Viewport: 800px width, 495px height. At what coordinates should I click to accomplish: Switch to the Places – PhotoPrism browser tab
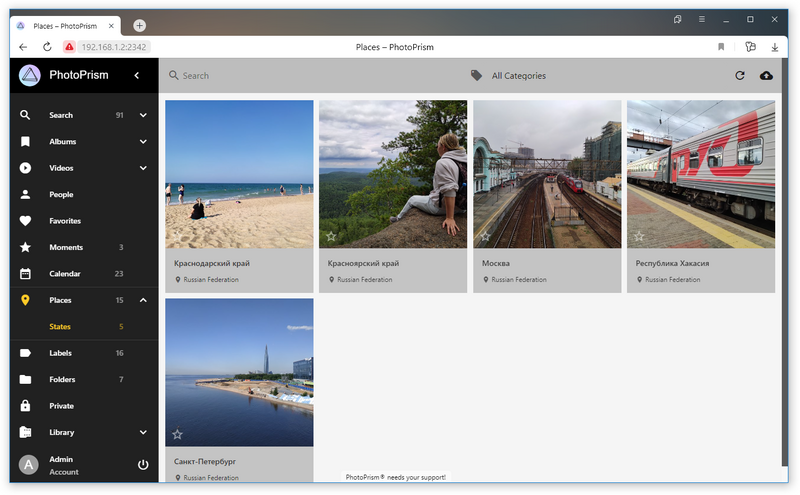[x=65, y=26]
